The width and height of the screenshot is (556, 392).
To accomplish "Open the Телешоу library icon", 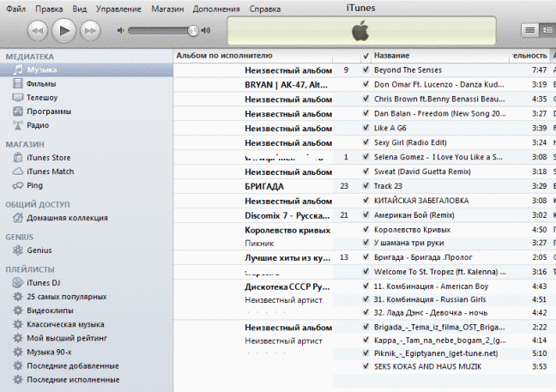I will tap(18, 97).
